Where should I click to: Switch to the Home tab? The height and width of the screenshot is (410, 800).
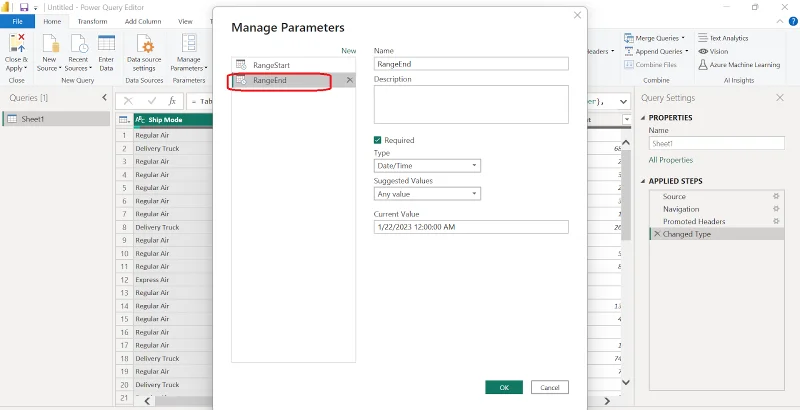point(52,21)
